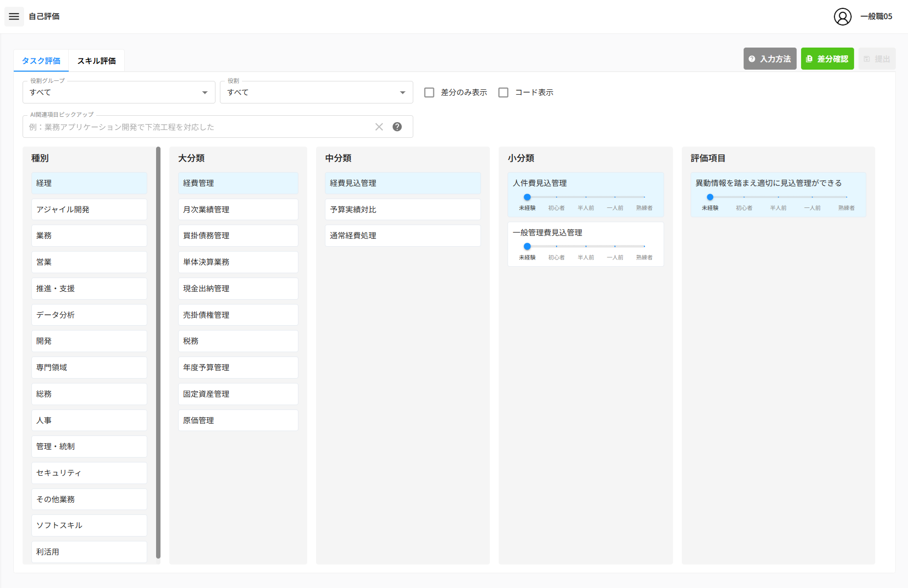Click the 種別 list scrollbar

pyautogui.click(x=158, y=352)
